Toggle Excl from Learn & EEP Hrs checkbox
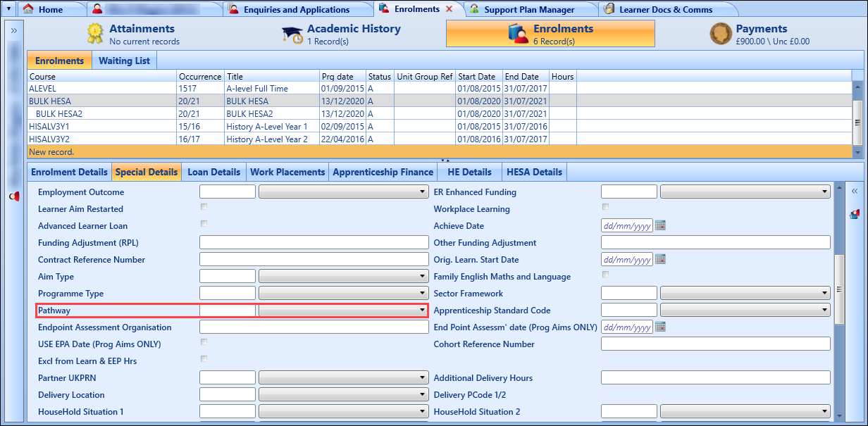Viewport: 868px width, 426px height. pyautogui.click(x=204, y=359)
